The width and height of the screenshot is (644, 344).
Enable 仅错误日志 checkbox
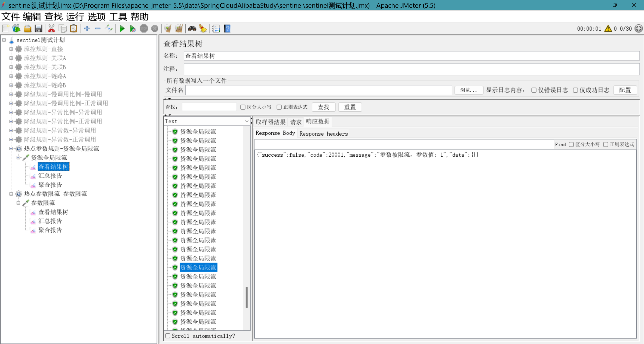[x=534, y=90]
